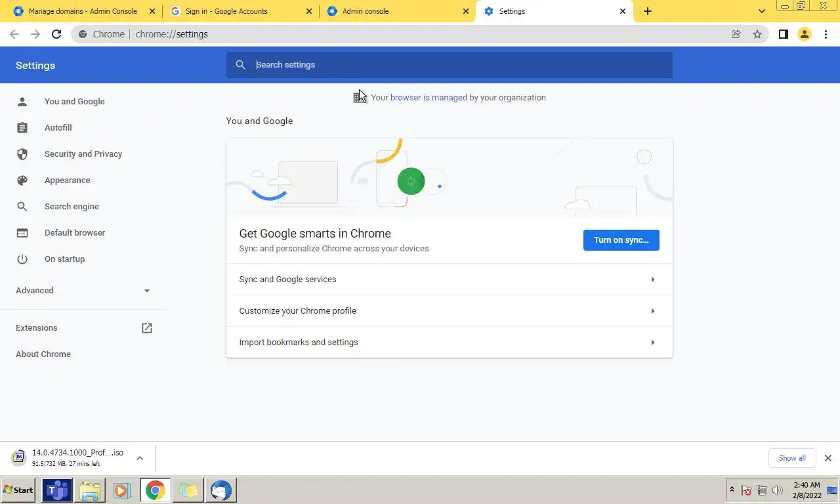This screenshot has width=840, height=504.
Task: Open the Thunderbird taskbar icon
Action: click(221, 490)
